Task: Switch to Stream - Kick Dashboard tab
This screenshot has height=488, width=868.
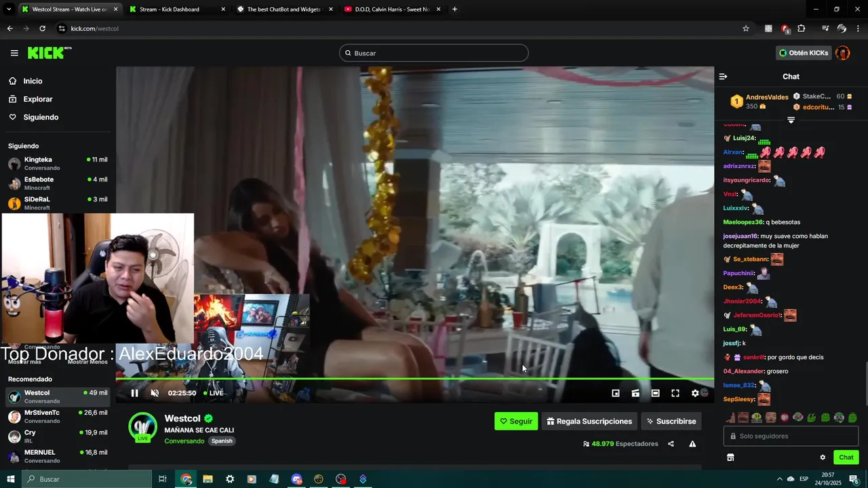Action: pos(176,9)
